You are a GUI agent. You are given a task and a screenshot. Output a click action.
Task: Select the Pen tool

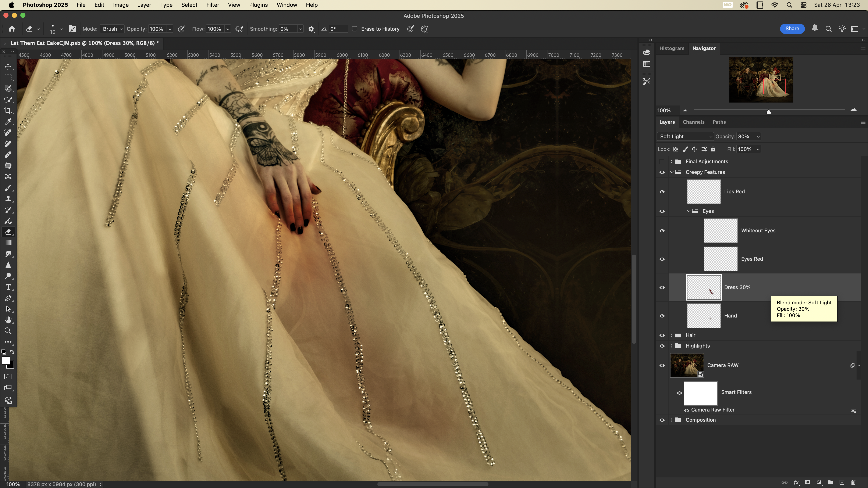click(x=8, y=298)
